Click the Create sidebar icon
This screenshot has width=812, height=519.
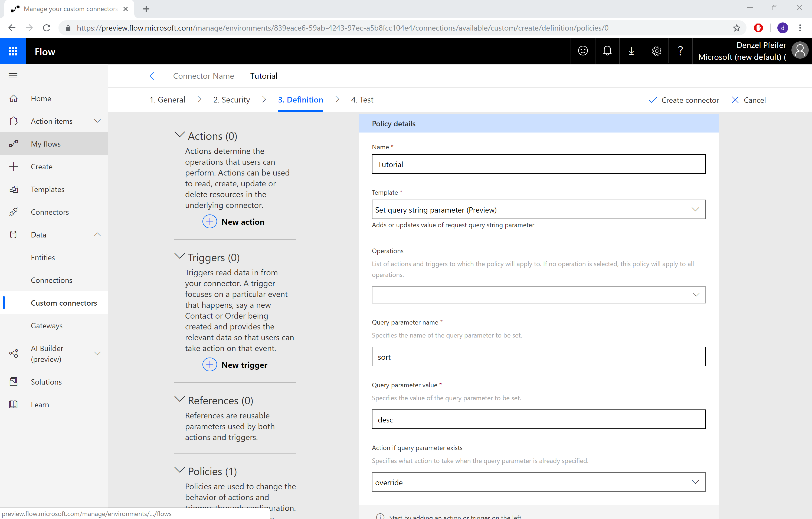(x=14, y=167)
